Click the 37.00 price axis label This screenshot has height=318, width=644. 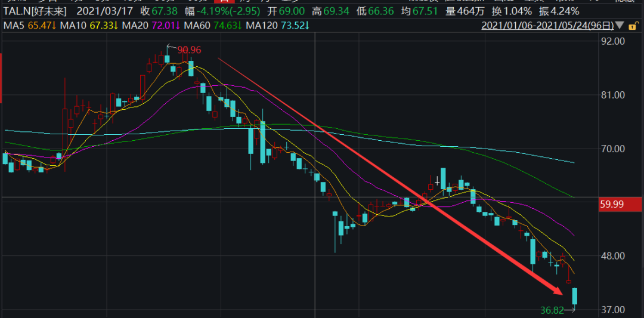[613, 310]
